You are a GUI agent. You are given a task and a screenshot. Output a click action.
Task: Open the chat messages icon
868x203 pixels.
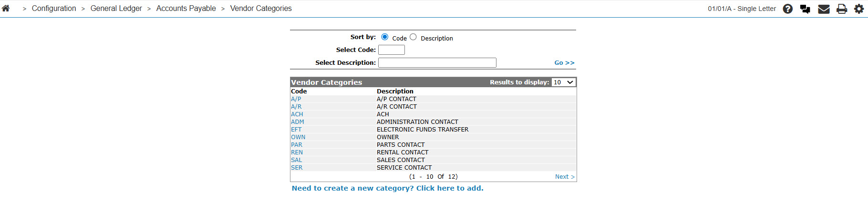[806, 9]
